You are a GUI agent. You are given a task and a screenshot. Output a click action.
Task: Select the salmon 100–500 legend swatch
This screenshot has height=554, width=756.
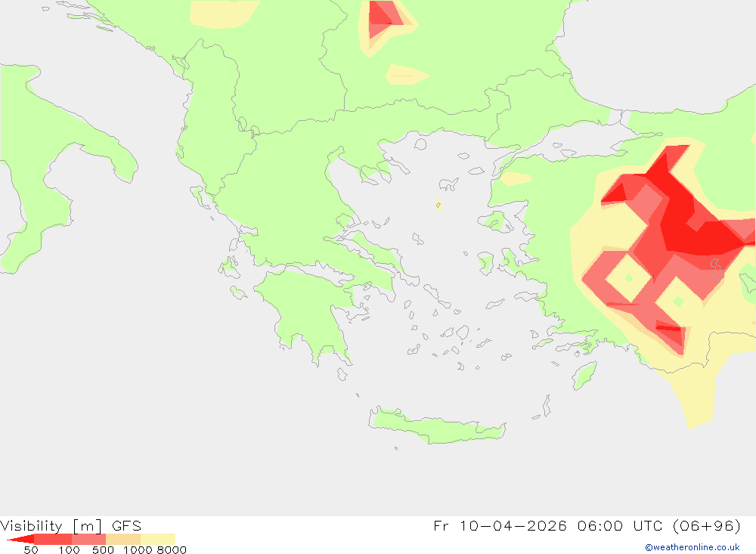pyautogui.click(x=88, y=539)
